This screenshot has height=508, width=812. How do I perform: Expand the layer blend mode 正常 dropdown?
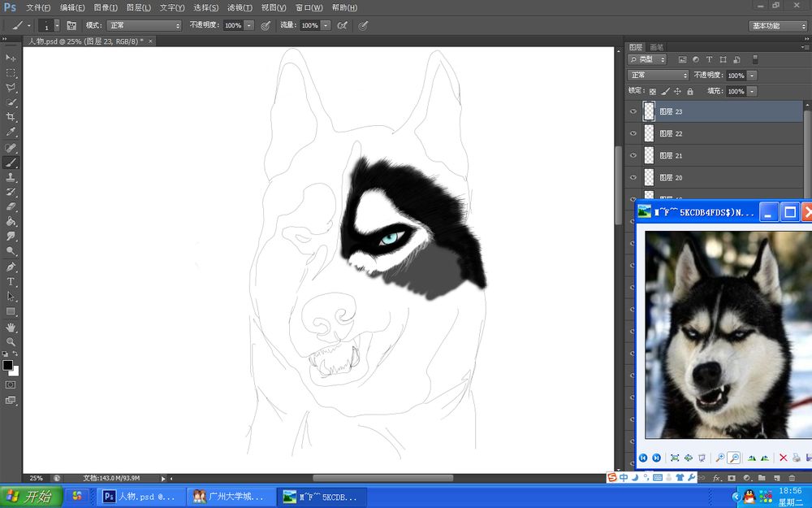tap(659, 76)
